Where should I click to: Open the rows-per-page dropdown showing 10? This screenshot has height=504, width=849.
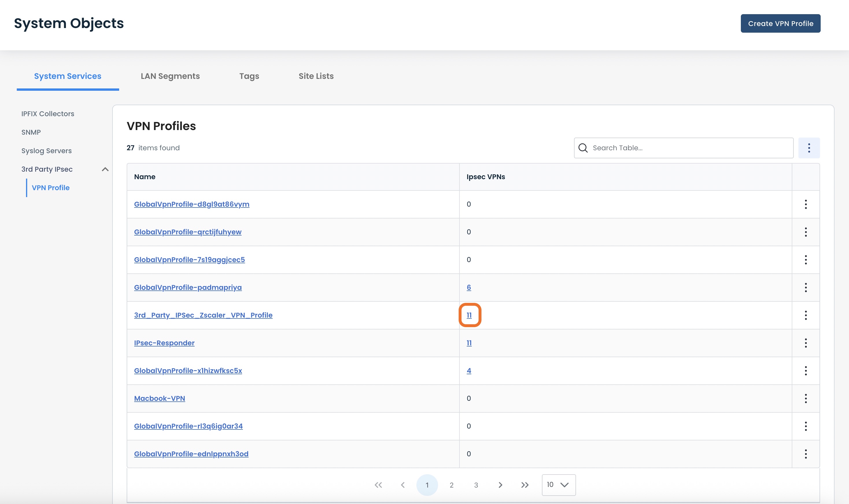click(558, 485)
